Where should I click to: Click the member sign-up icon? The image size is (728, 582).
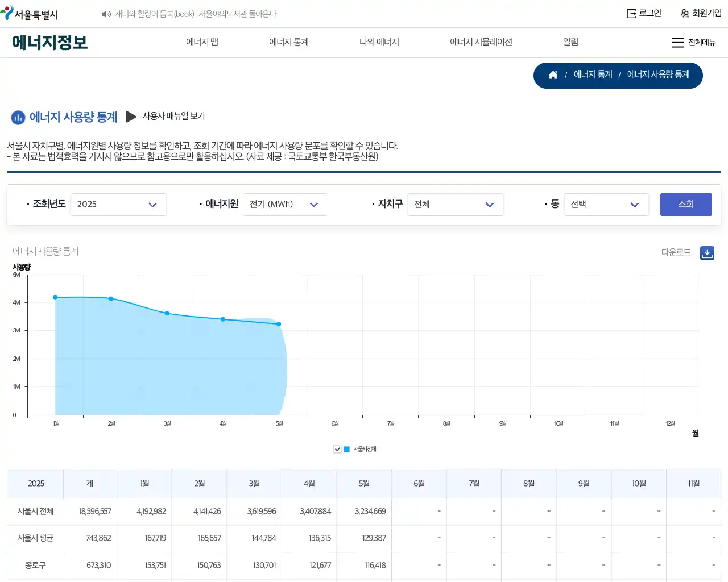(685, 14)
